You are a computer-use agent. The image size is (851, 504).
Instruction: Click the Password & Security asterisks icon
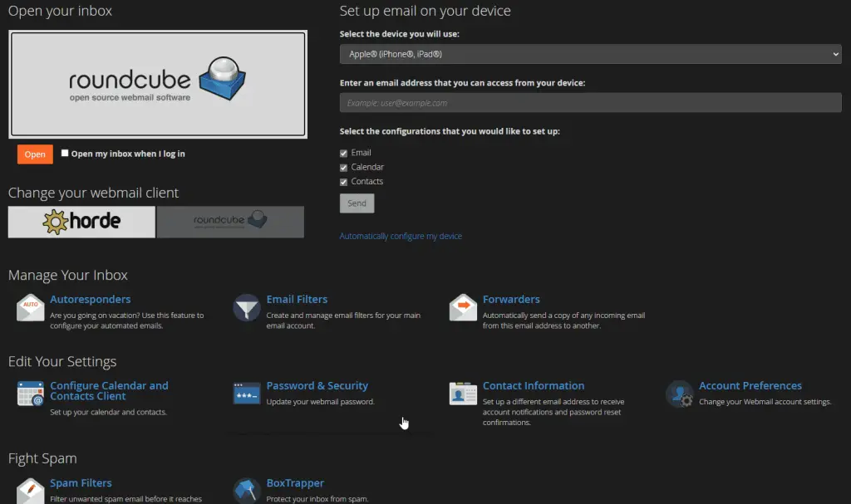[246, 394]
